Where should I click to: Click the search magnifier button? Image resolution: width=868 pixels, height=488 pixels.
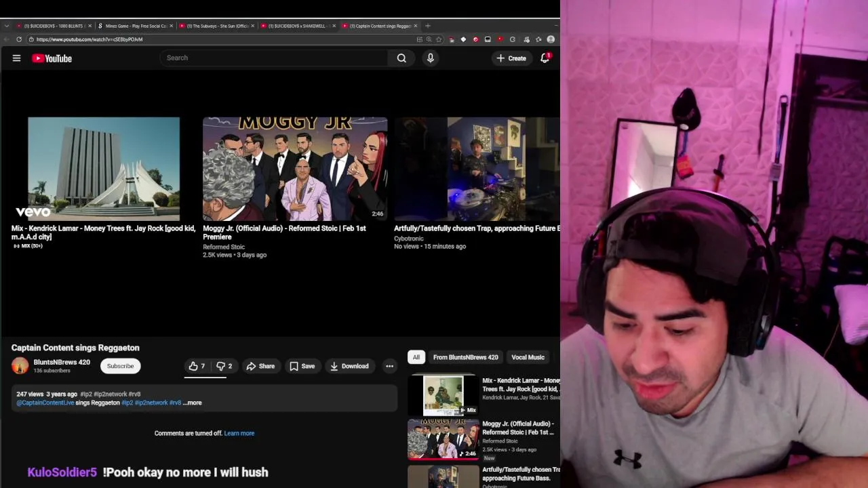401,58
